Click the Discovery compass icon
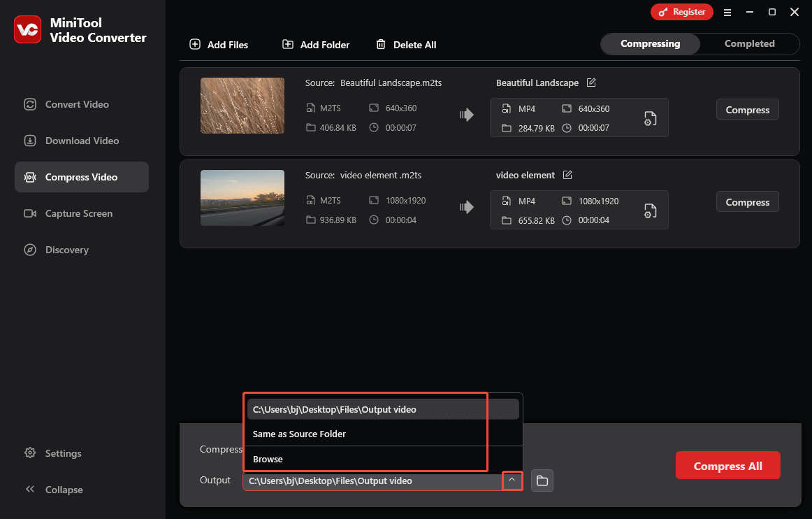 (30, 250)
